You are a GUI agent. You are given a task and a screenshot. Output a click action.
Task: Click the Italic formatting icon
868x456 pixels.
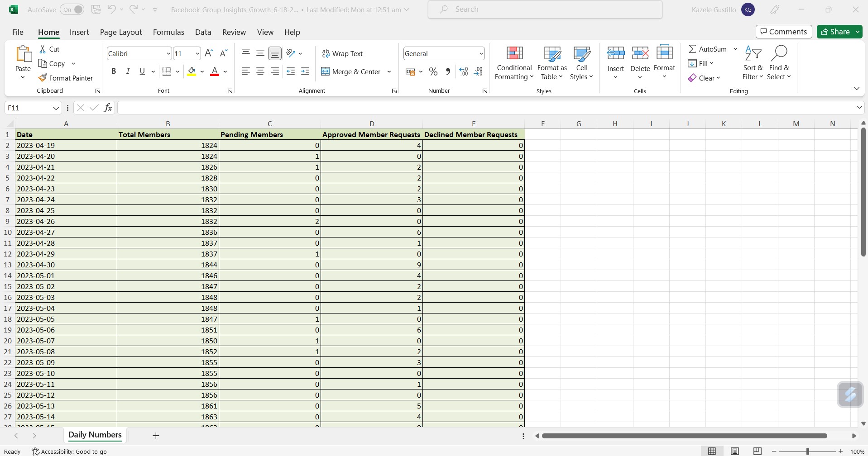click(128, 71)
